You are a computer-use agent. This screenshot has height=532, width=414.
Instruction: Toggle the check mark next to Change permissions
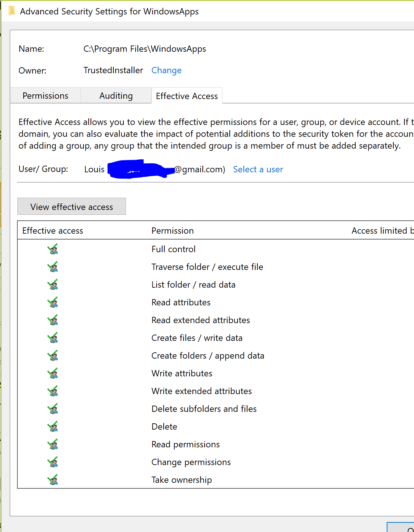click(53, 462)
